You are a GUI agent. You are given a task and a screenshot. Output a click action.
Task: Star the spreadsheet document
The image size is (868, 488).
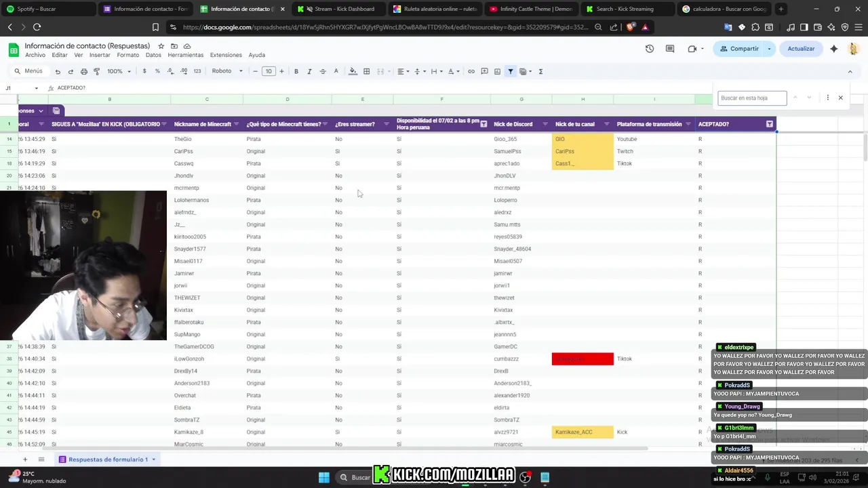click(161, 46)
